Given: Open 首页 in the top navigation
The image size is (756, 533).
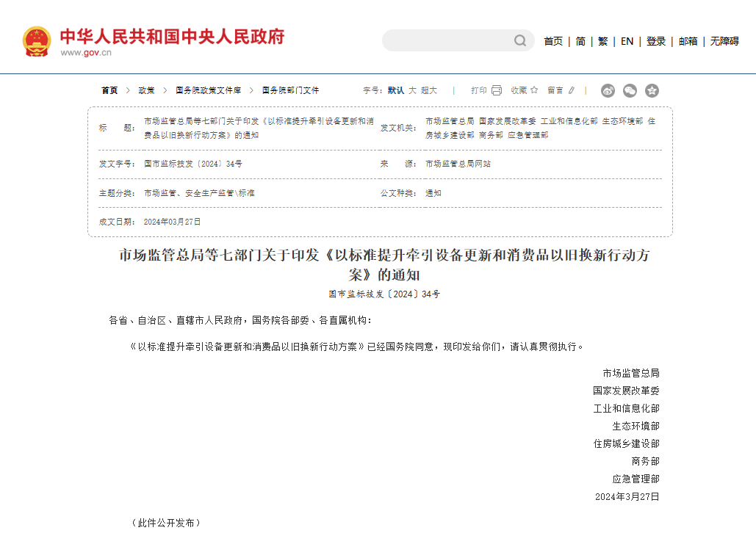Looking at the screenshot, I should (553, 41).
